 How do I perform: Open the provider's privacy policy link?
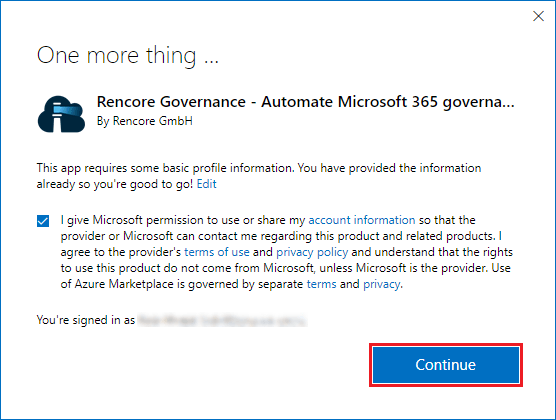pyautogui.click(x=312, y=252)
